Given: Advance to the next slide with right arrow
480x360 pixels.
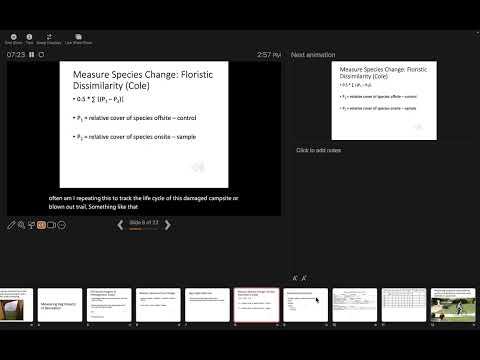Looking at the screenshot, I should coord(168,225).
